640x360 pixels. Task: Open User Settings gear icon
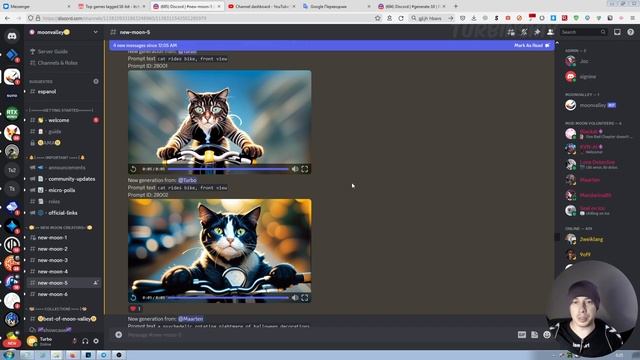click(96, 341)
